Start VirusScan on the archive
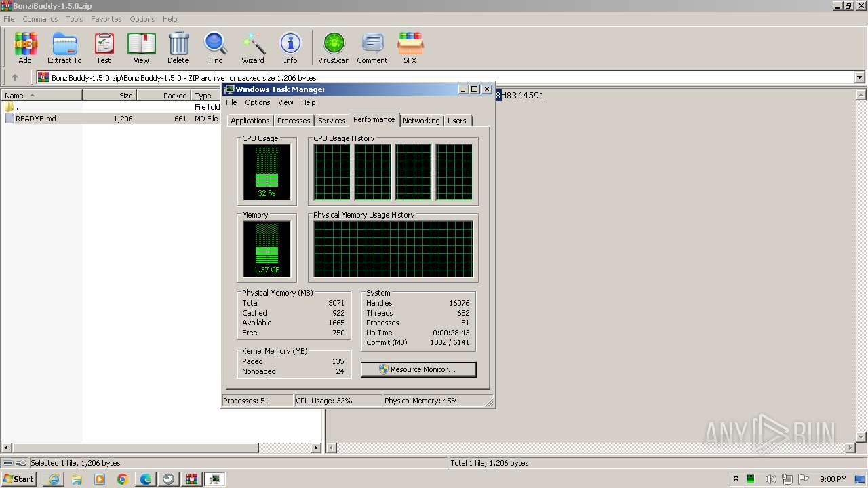 [x=334, y=47]
